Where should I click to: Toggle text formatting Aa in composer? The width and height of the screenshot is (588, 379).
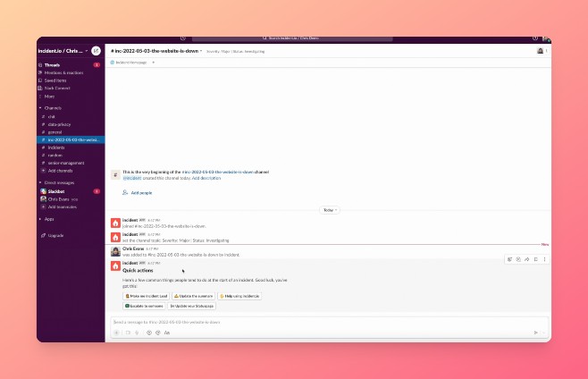[x=167, y=333]
